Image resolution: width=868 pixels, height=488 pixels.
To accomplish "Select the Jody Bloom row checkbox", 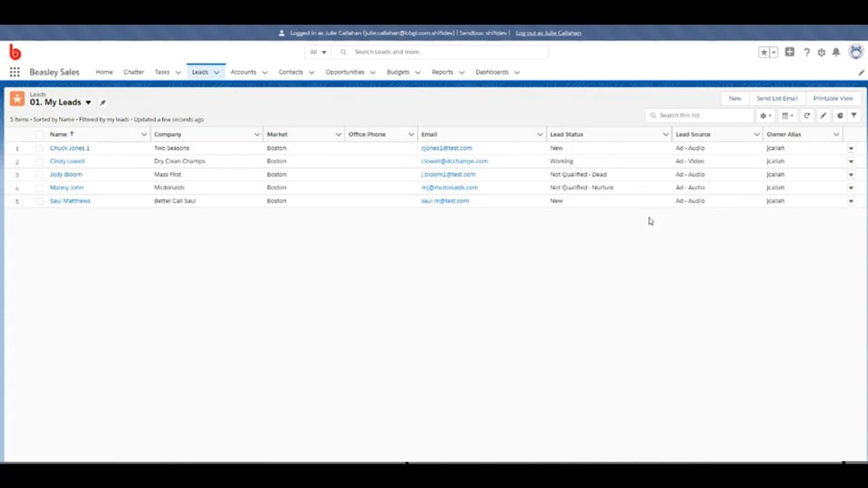I will [39, 175].
